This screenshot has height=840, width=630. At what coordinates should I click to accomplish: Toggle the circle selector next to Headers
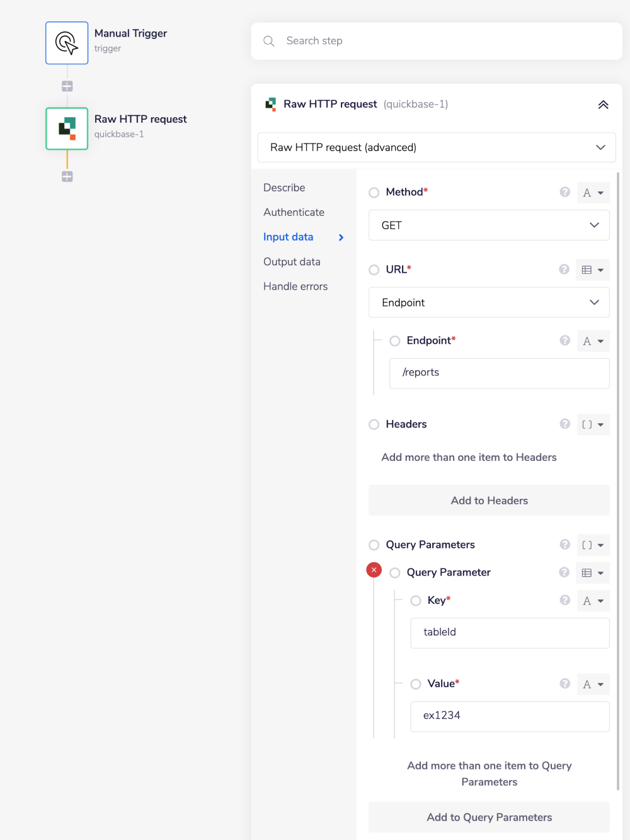(x=374, y=424)
